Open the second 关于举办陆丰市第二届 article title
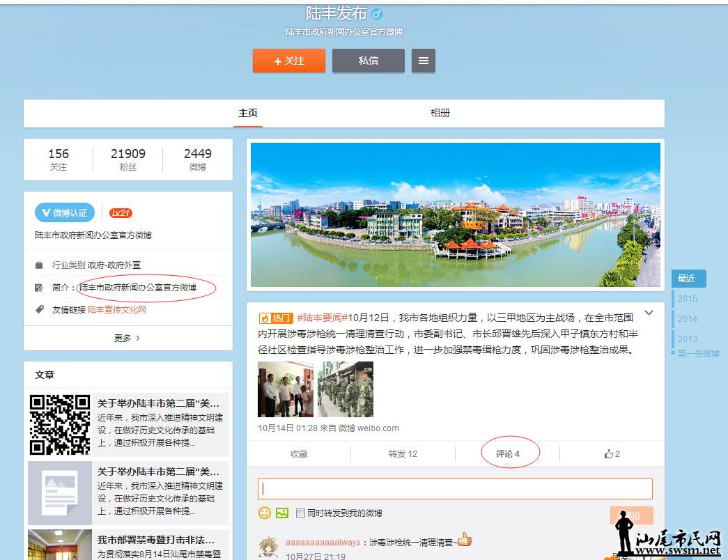Viewport: 728px width, 560px height. (x=158, y=472)
